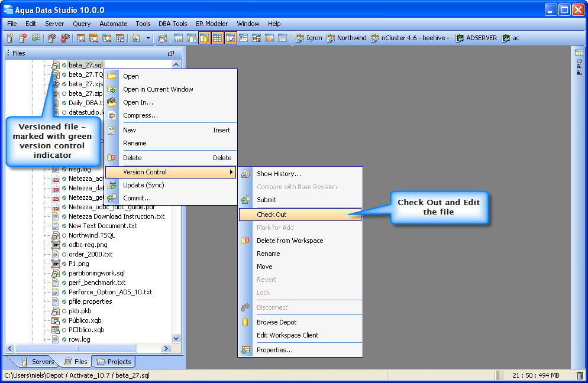Click the first magnifier query window icon
Image resolution: width=588 pixels, height=383 pixels.
coord(80,38)
